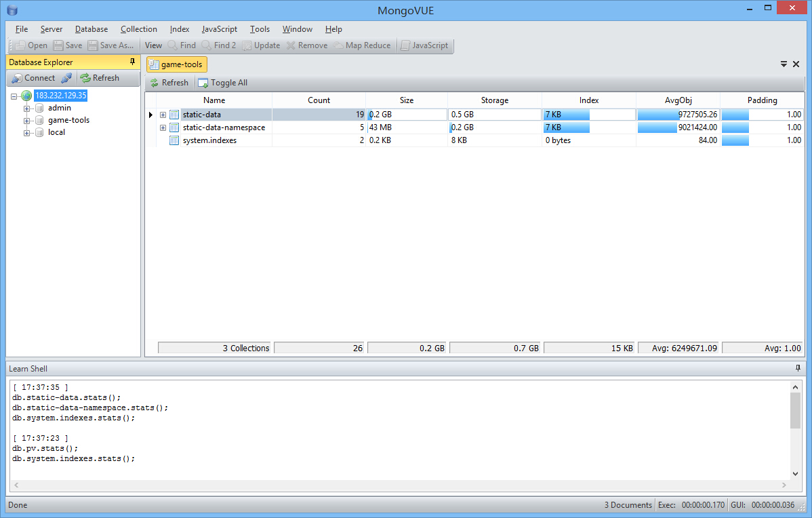Open the Index menu
Viewport: 812px width, 518px height.
click(179, 29)
